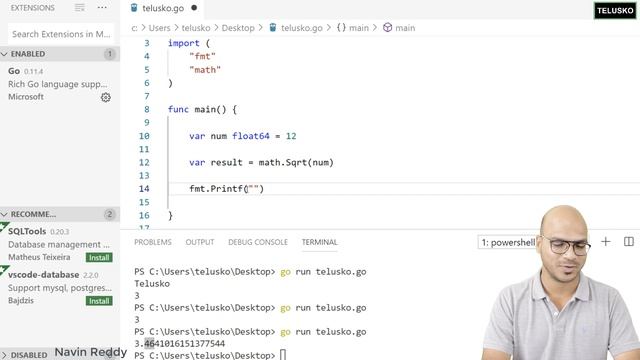The width and height of the screenshot is (640, 360).
Task: Click the math.Sqrt(num) call on line 12
Action: (x=296, y=162)
